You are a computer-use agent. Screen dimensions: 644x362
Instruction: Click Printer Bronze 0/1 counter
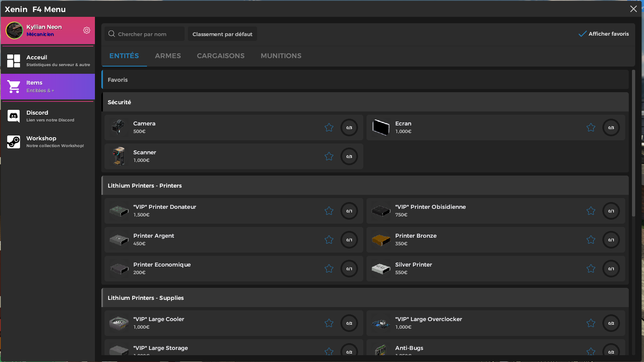click(x=611, y=240)
